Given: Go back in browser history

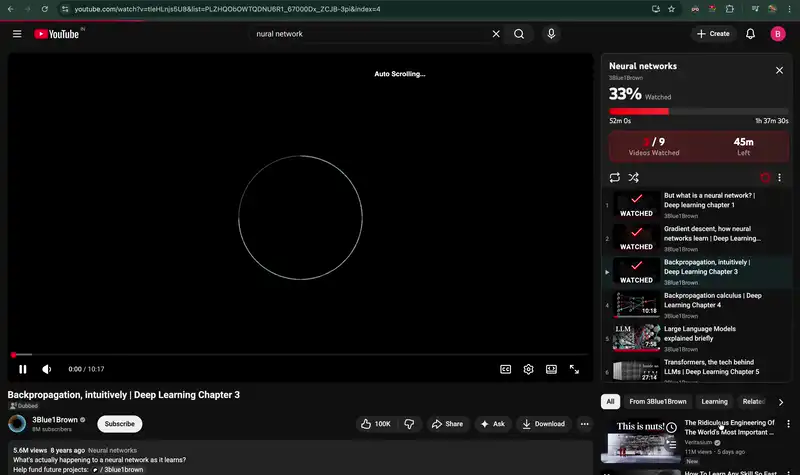Looking at the screenshot, I should pos(11,9).
